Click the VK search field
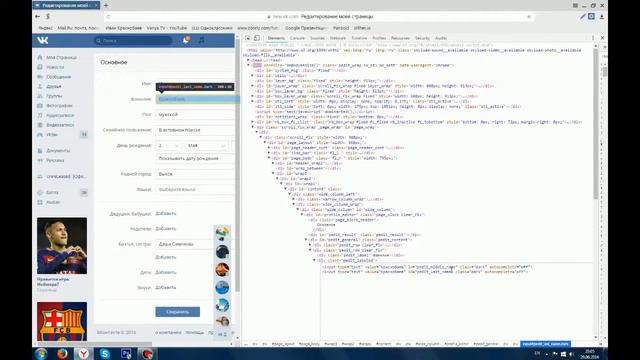This screenshot has width=640, height=360. pyautogui.click(x=133, y=40)
